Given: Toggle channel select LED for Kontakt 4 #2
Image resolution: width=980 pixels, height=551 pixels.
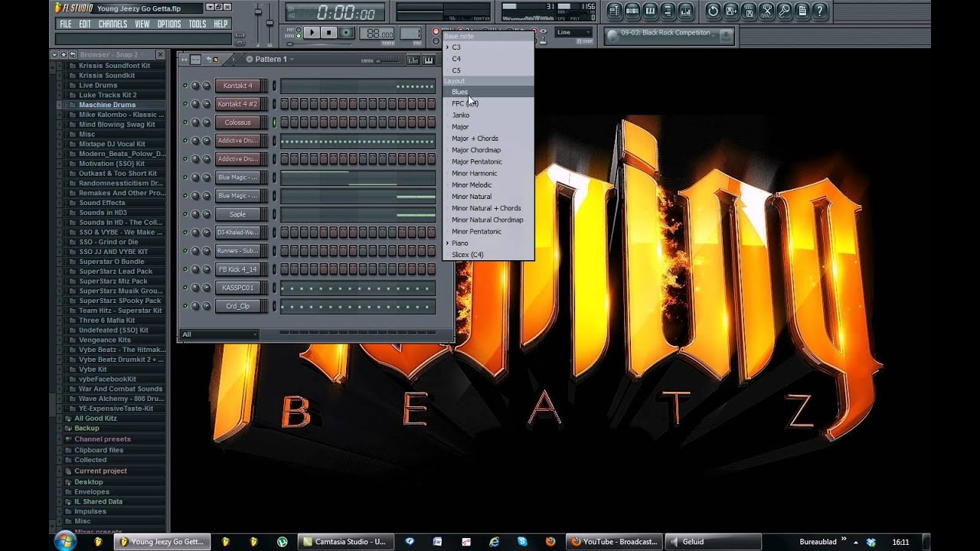Looking at the screenshot, I should point(274,104).
